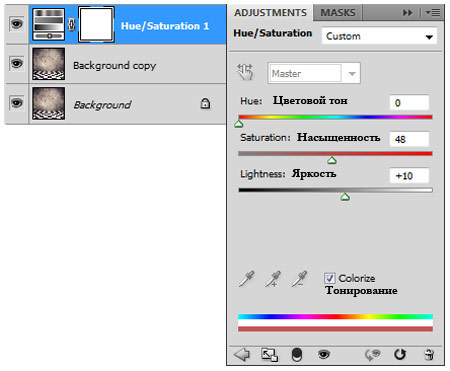Select the Hue/Saturation 1 layer name
Viewport: 450px width, 371px height.
point(165,26)
